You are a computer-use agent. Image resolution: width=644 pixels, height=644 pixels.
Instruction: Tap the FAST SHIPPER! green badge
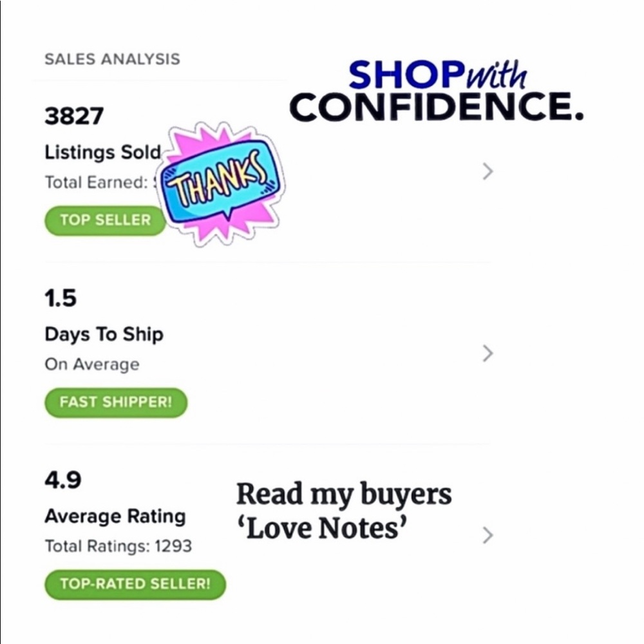point(116,402)
